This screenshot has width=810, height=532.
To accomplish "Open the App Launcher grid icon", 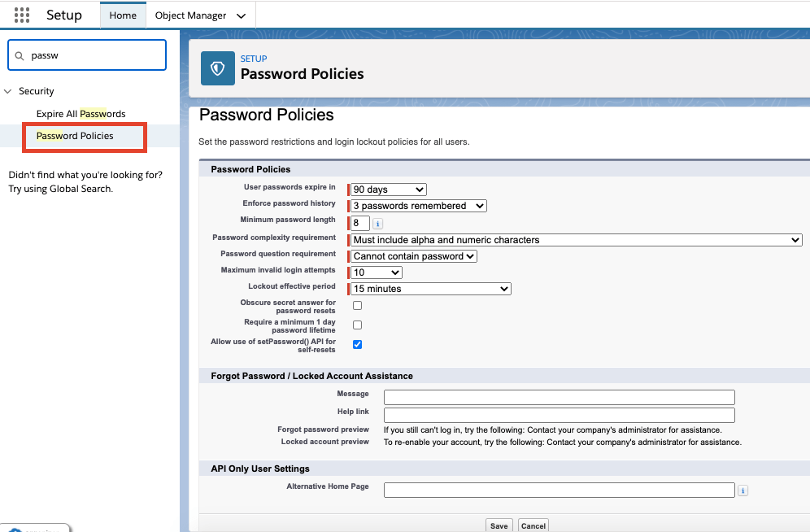I will 22,15.
